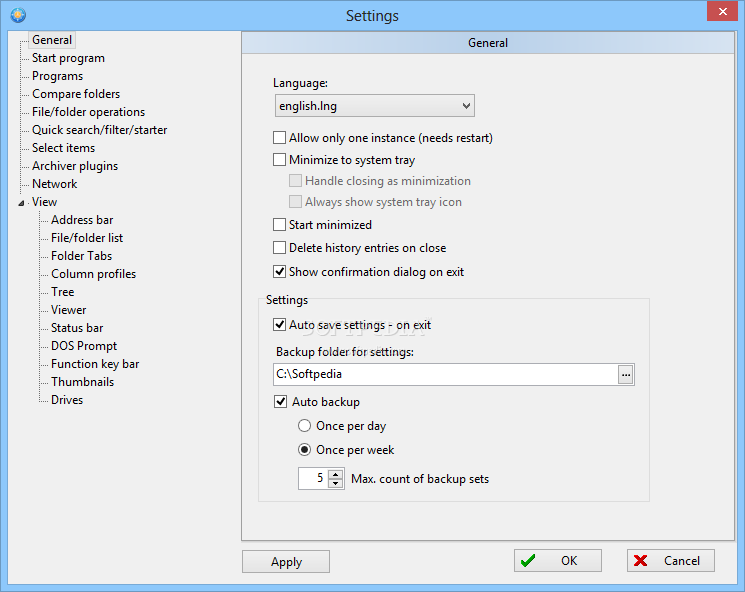Open Viewer settings
The image size is (745, 592).
[x=69, y=310]
